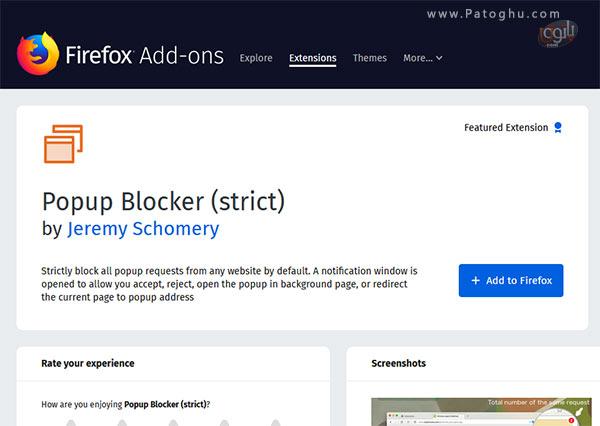Click the Popup Blocker extension icon

(x=64, y=144)
